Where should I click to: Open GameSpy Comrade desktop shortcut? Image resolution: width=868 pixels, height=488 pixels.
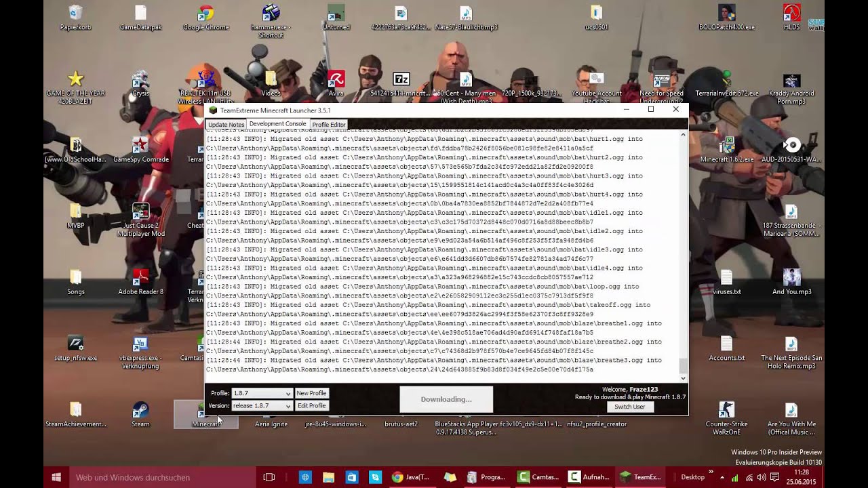(x=140, y=149)
